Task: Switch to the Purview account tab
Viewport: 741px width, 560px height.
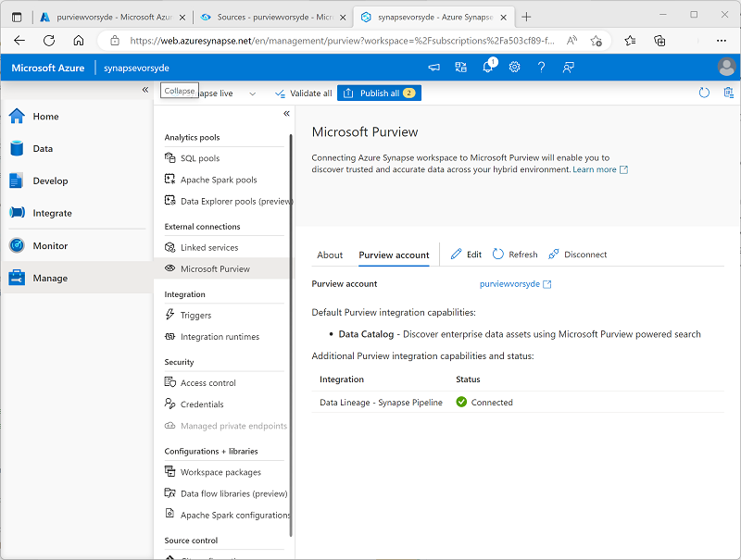Action: point(394,255)
